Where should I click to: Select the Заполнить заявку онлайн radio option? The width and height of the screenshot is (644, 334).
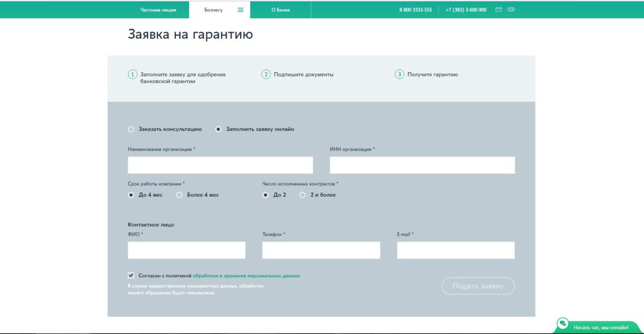(x=218, y=129)
